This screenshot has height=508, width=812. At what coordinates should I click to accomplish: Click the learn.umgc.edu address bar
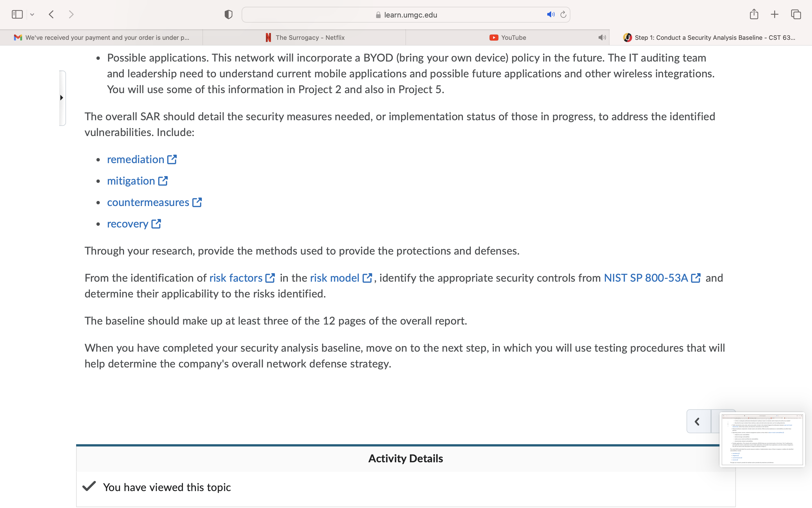[406, 15]
